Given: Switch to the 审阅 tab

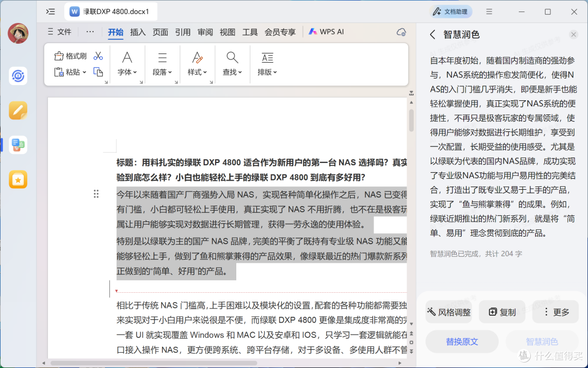Looking at the screenshot, I should click(x=205, y=32).
